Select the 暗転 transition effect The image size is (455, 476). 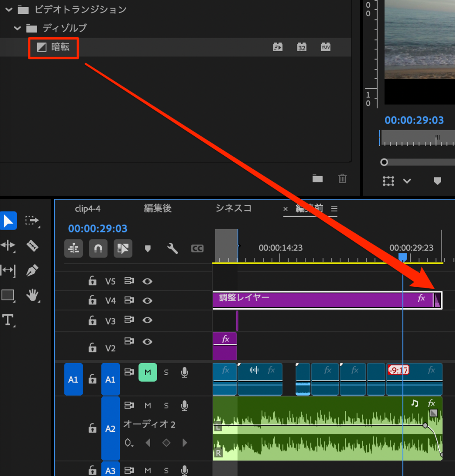pyautogui.click(x=59, y=47)
